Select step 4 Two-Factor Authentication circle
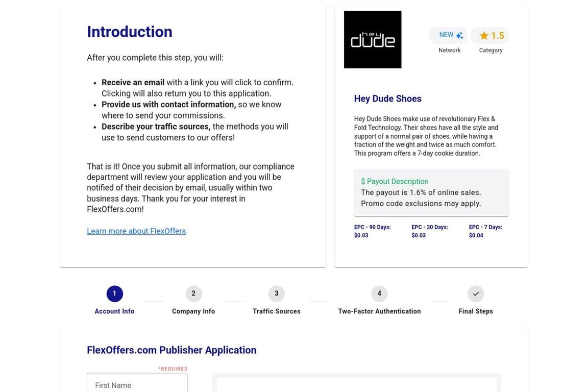 point(379,293)
